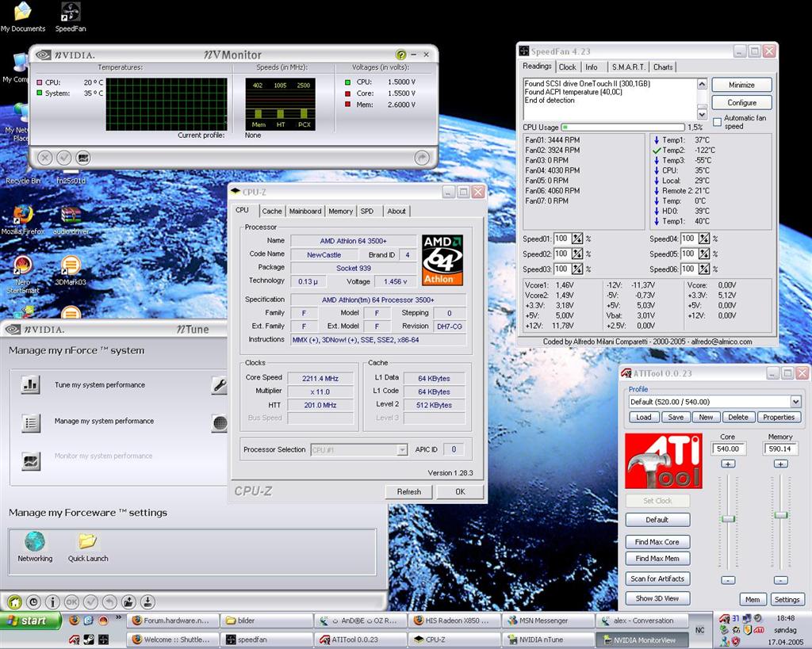The height and width of the screenshot is (649, 812).
Task: Switch to the S.M.A.R.T. tab in SpeedFan
Action: click(628, 67)
